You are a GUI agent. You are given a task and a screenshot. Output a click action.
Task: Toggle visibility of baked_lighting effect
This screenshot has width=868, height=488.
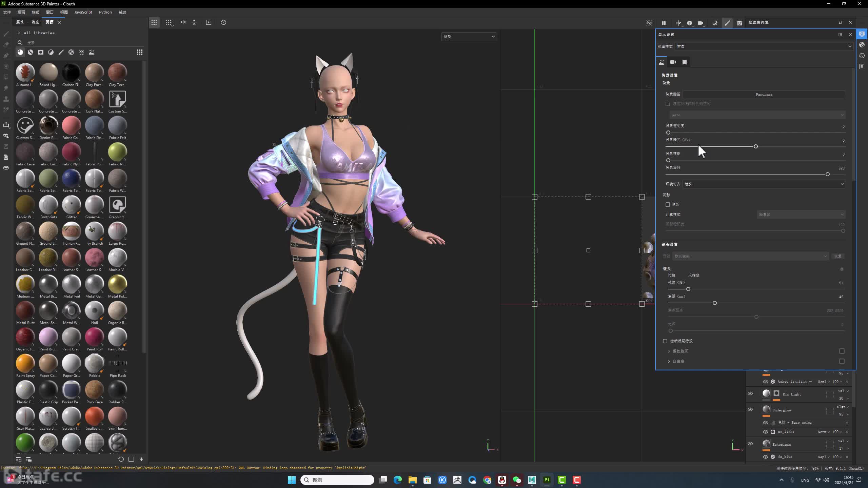pos(766,382)
